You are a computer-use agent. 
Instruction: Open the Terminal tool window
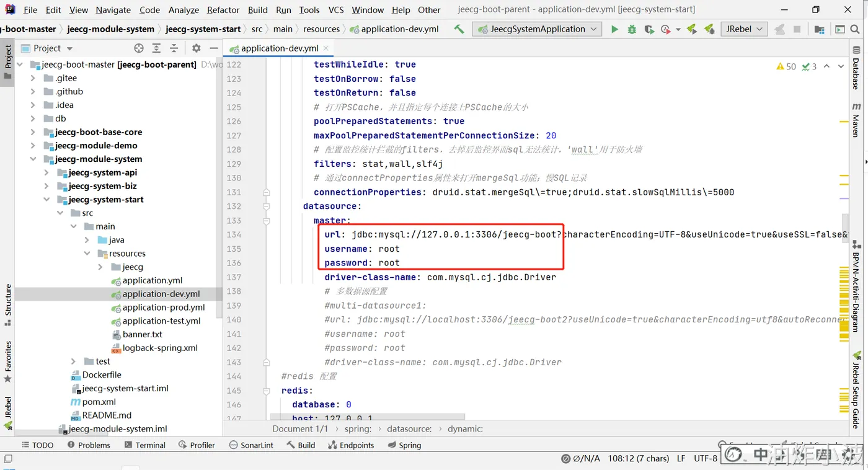pyautogui.click(x=145, y=445)
